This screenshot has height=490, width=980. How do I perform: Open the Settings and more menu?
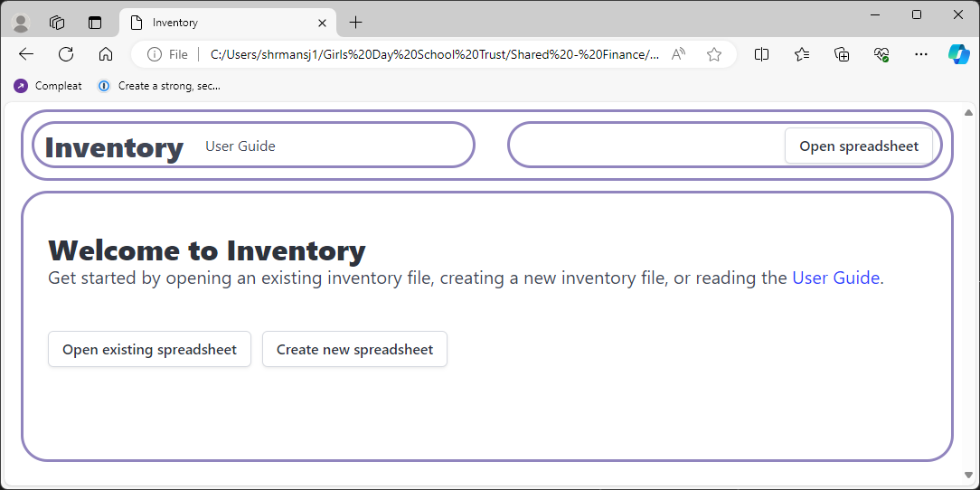[921, 54]
